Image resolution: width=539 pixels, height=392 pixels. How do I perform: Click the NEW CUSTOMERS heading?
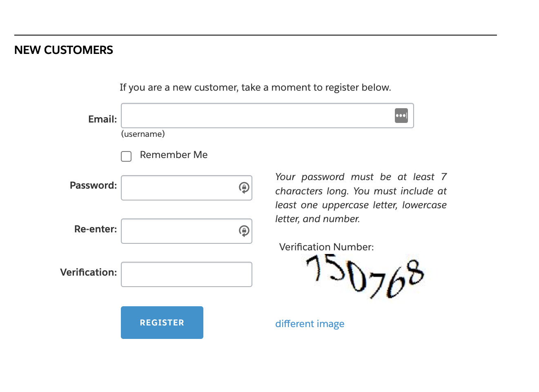(x=63, y=50)
